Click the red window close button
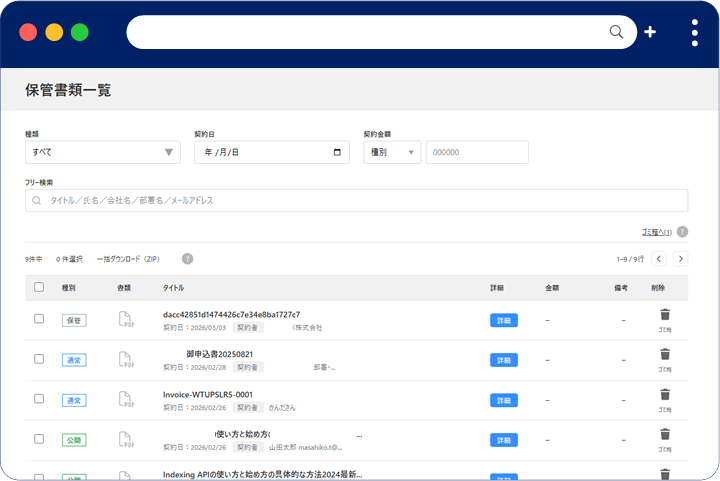 [x=28, y=32]
